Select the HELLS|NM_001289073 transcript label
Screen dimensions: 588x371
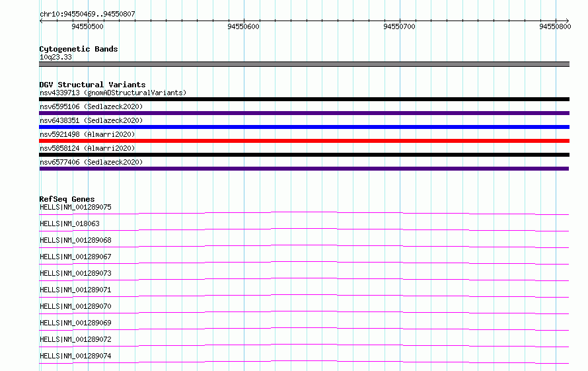(75, 273)
